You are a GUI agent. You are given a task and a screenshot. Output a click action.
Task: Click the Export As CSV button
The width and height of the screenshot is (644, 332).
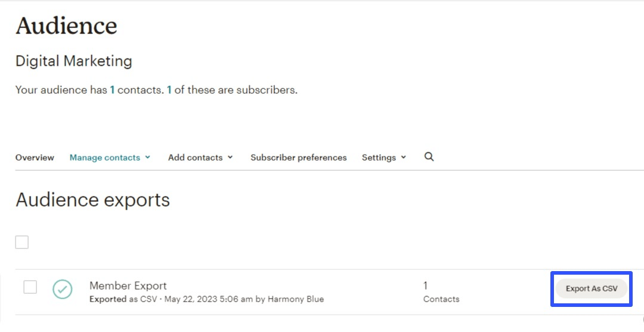tap(592, 289)
